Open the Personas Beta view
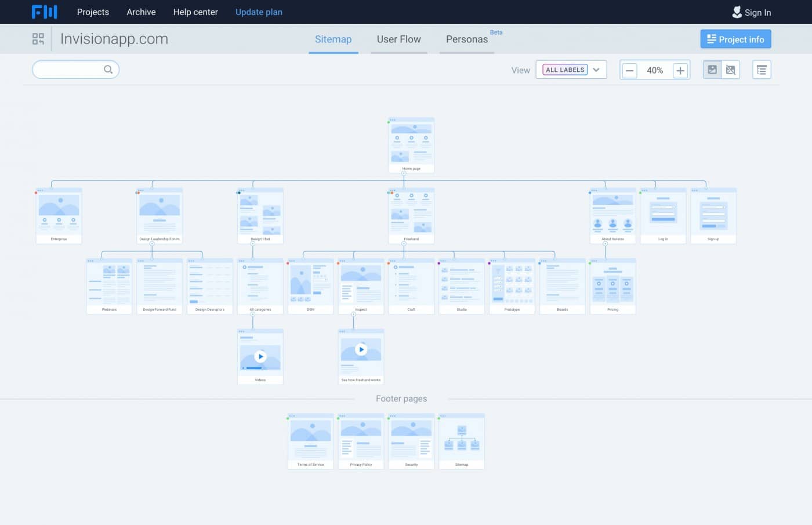Image resolution: width=812 pixels, height=525 pixels. (467, 39)
